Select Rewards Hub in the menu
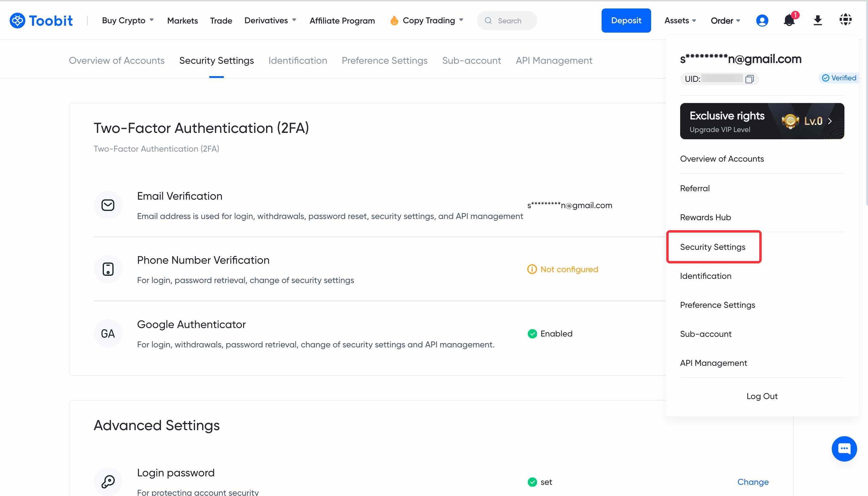The image size is (868, 496). (705, 217)
